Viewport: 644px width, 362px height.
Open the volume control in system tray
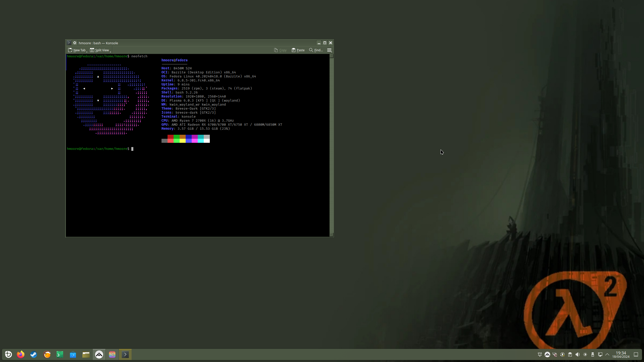(578, 354)
